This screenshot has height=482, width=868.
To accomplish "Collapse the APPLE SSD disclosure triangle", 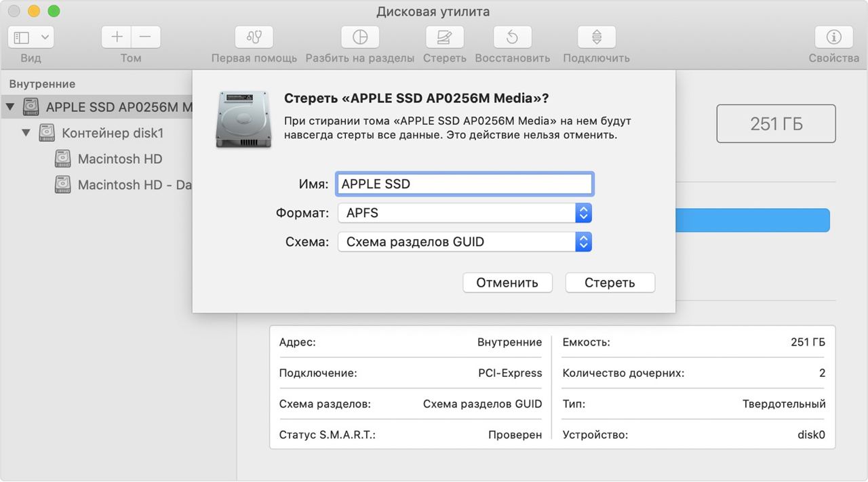I will [x=9, y=106].
